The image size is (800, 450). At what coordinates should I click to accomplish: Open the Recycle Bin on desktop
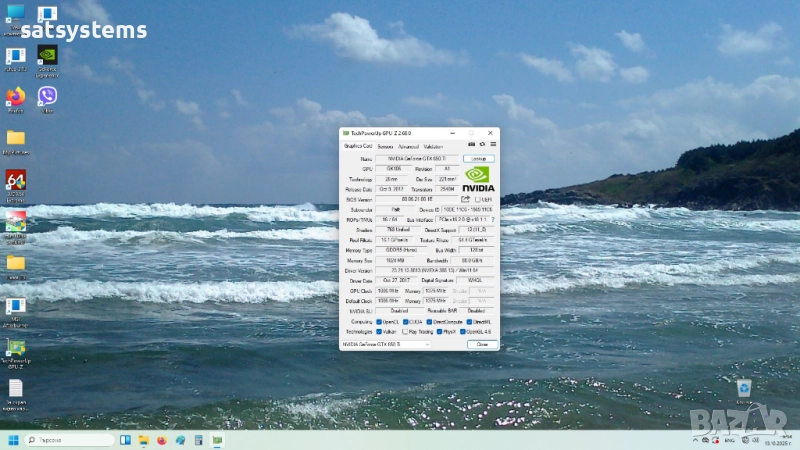point(744,388)
